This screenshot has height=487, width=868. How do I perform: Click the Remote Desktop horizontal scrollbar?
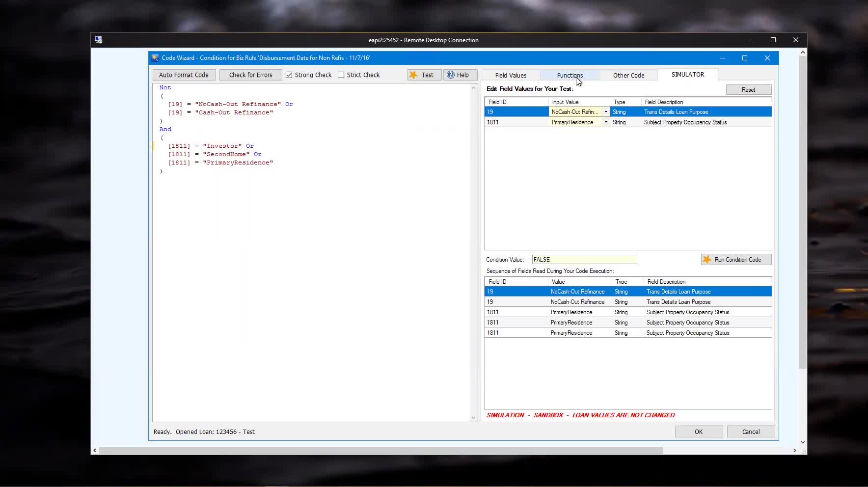[381, 450]
